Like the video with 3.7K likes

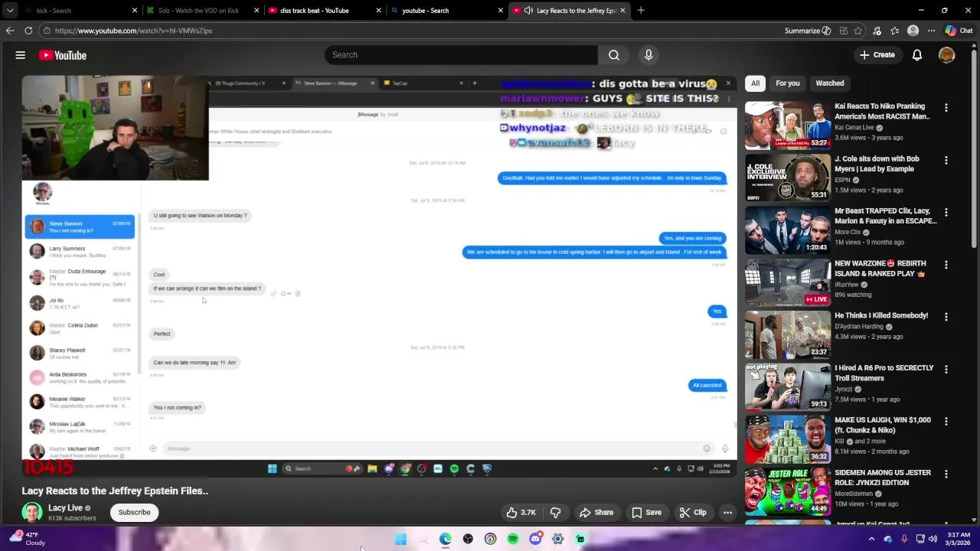point(521,513)
